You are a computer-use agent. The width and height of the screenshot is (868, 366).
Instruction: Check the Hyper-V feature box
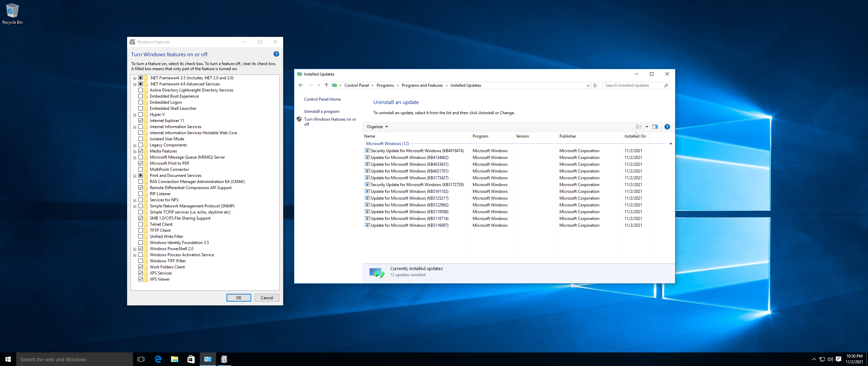(140, 115)
